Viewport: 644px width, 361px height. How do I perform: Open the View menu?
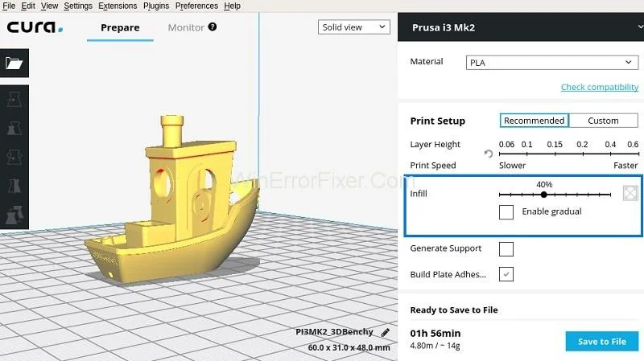49,6
